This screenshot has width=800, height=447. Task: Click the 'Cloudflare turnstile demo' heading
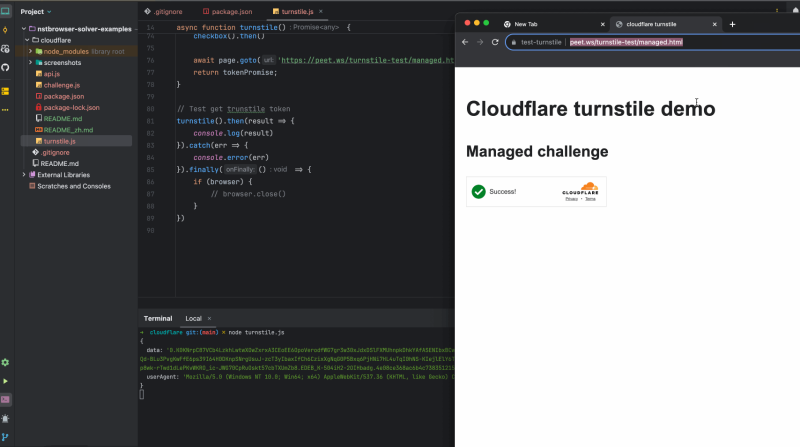click(590, 109)
